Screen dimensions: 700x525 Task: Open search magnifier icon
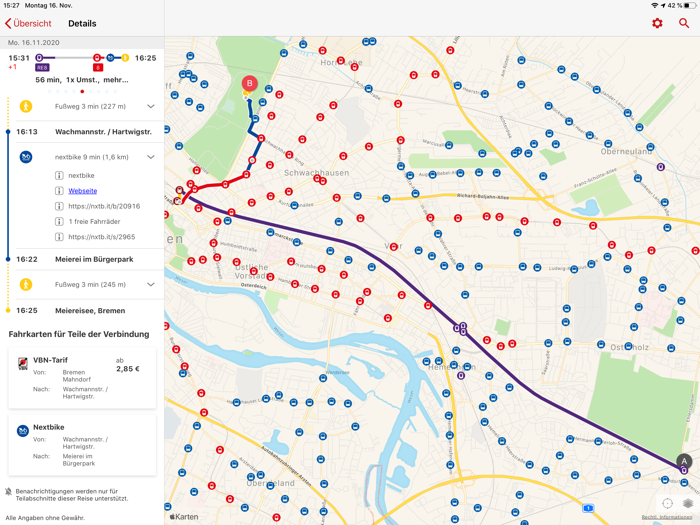(684, 23)
